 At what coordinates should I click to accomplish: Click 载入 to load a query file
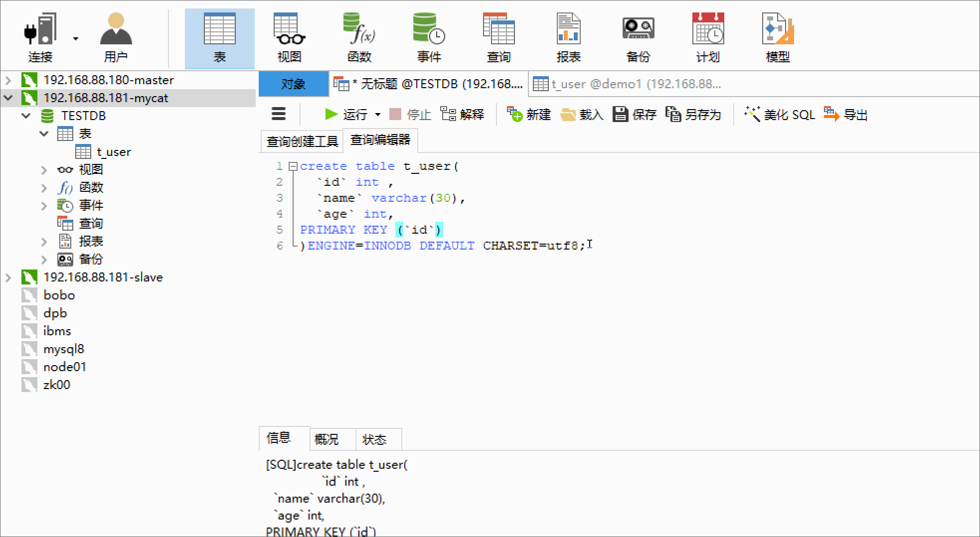[x=582, y=115]
